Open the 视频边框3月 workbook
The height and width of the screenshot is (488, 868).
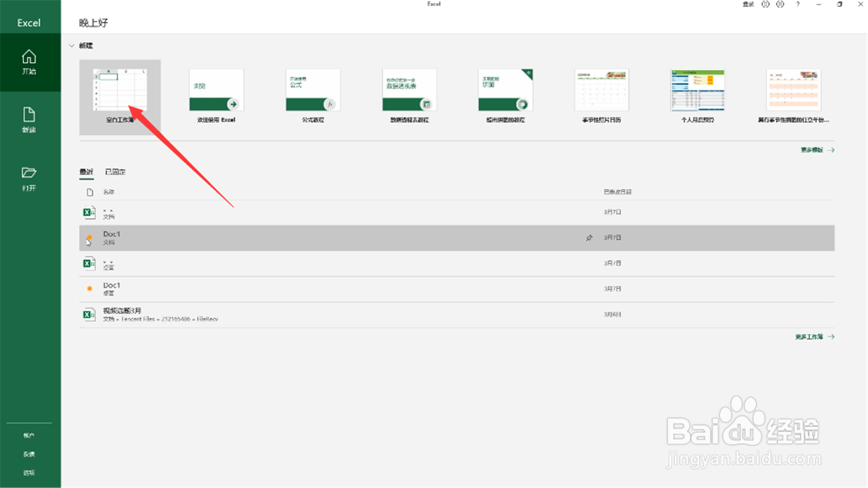coord(457,315)
